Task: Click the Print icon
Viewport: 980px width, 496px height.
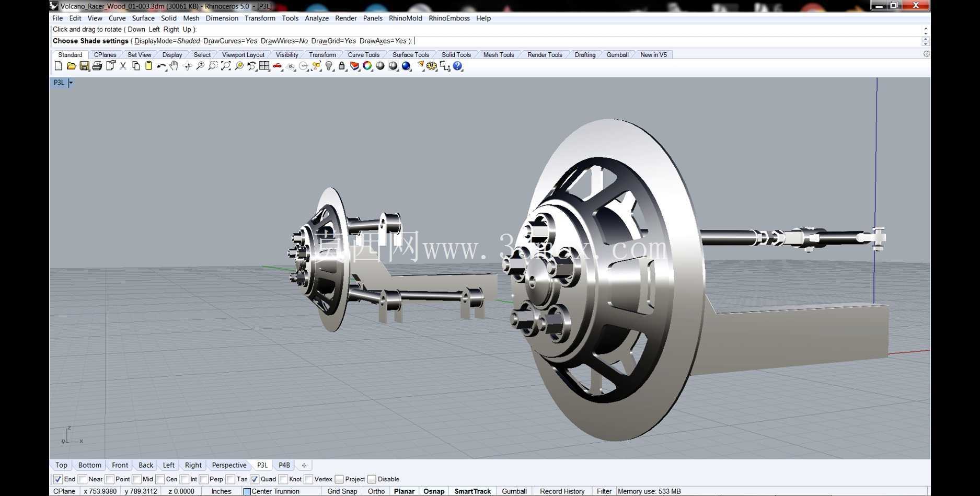Action: (x=97, y=66)
